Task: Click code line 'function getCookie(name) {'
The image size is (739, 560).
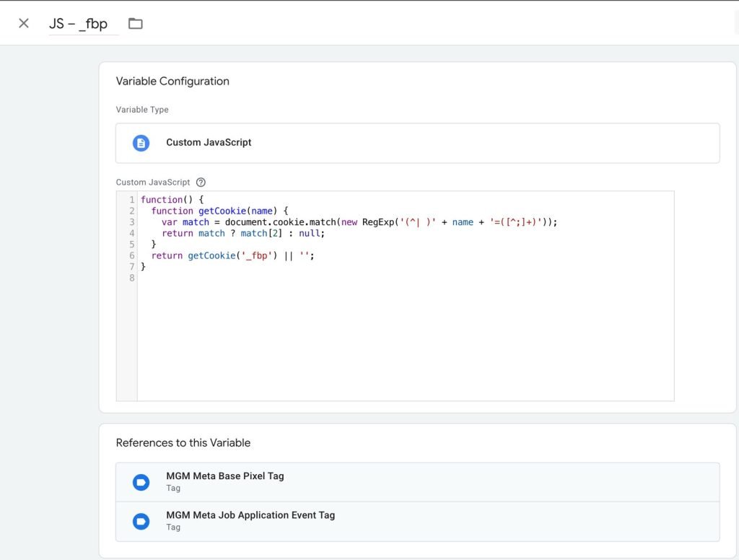Action: pos(219,211)
